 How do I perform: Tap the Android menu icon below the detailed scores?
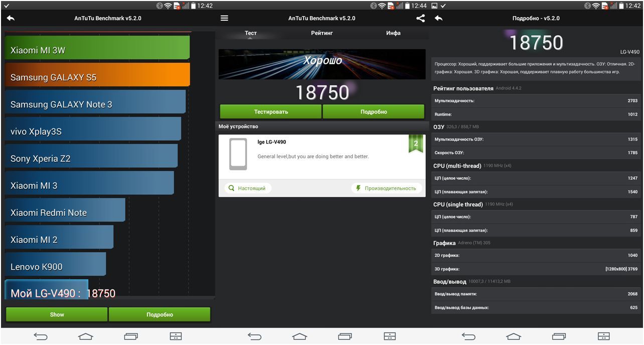604,336
